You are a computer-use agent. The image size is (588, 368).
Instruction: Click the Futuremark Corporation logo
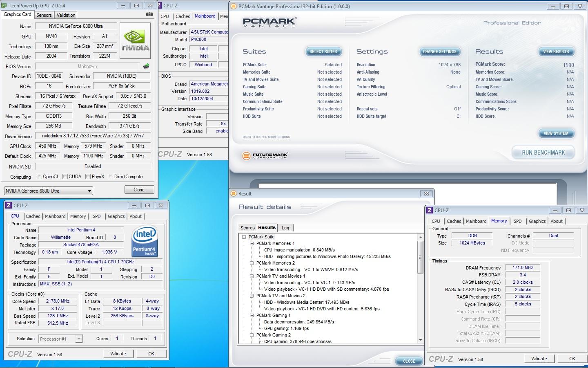(x=265, y=155)
